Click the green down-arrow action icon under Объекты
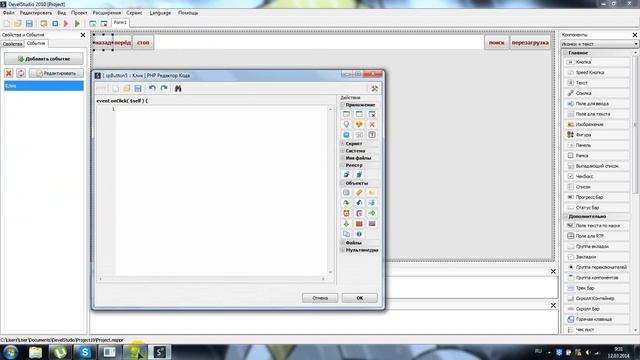This screenshot has width=640, height=360. point(346,224)
